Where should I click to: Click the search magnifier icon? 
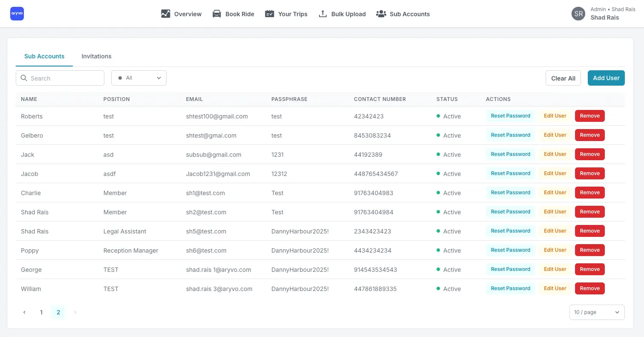click(24, 78)
